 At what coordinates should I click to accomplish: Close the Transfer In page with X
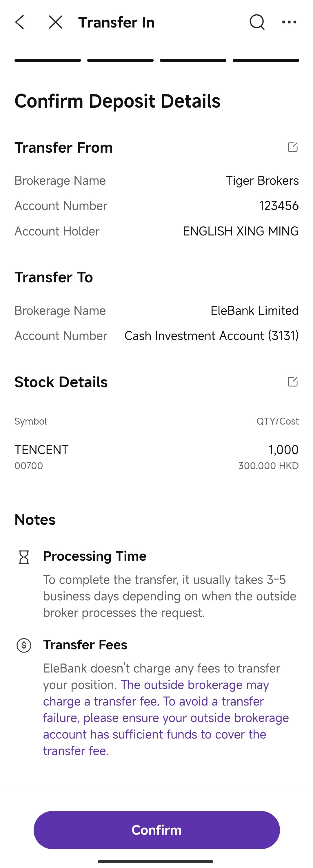pyautogui.click(x=55, y=22)
